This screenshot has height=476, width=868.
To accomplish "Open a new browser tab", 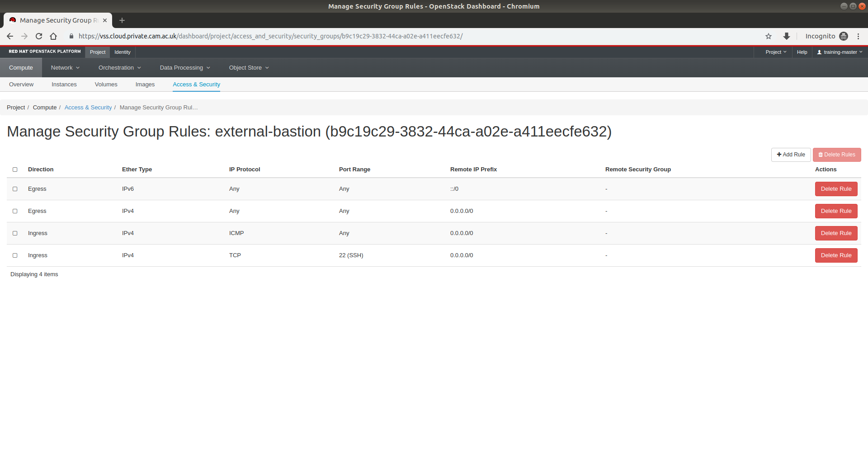I will coord(122,20).
